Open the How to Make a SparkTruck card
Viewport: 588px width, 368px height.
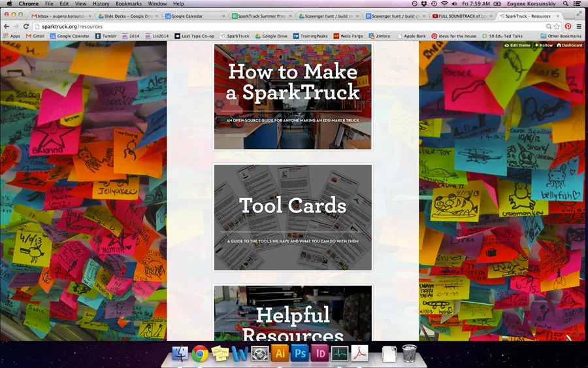click(x=293, y=97)
